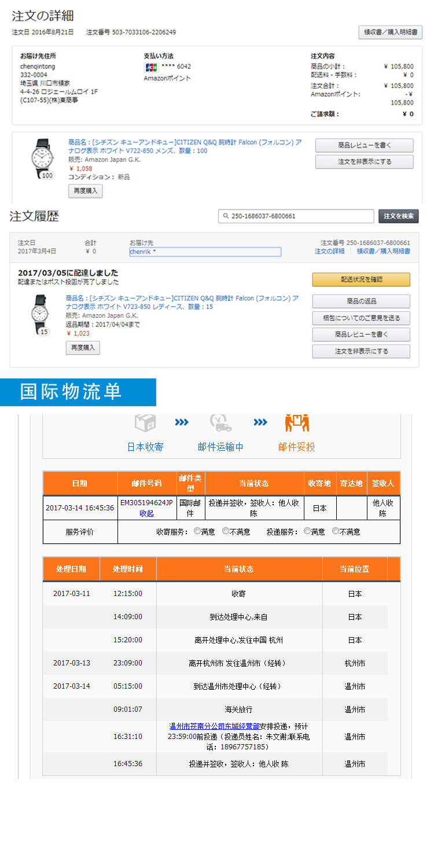Click 商品レビューを書く in the order details section

[x=365, y=145]
